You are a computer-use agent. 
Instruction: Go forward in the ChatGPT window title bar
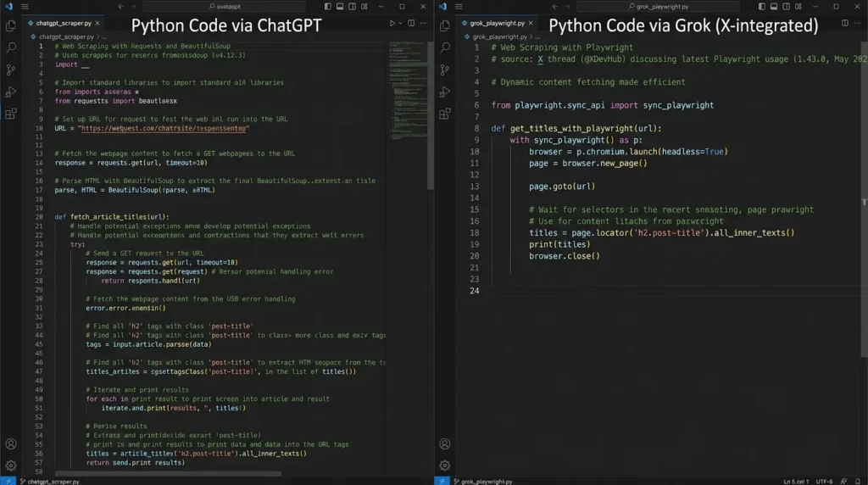point(133,7)
